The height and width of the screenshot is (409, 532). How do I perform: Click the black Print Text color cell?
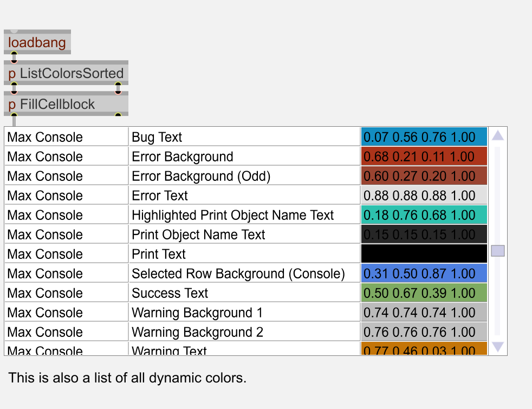(x=424, y=254)
